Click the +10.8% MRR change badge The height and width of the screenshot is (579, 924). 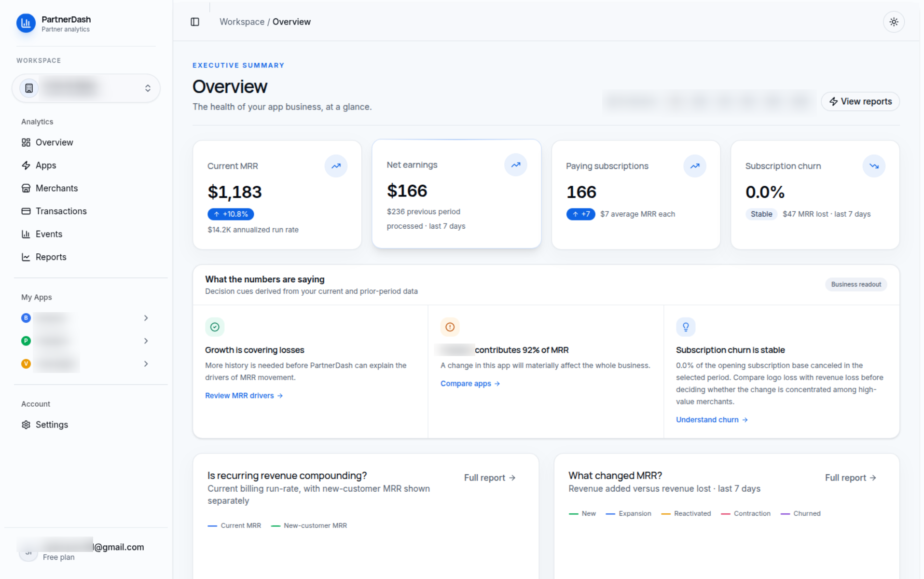tap(231, 214)
